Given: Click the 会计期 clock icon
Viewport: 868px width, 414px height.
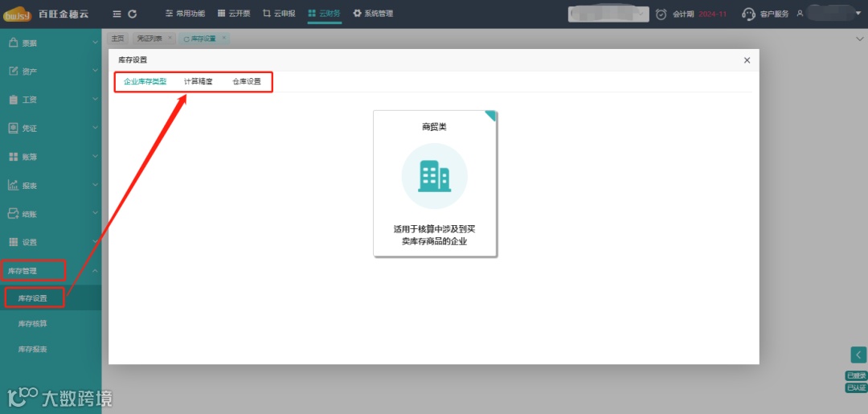Looking at the screenshot, I should (x=661, y=14).
